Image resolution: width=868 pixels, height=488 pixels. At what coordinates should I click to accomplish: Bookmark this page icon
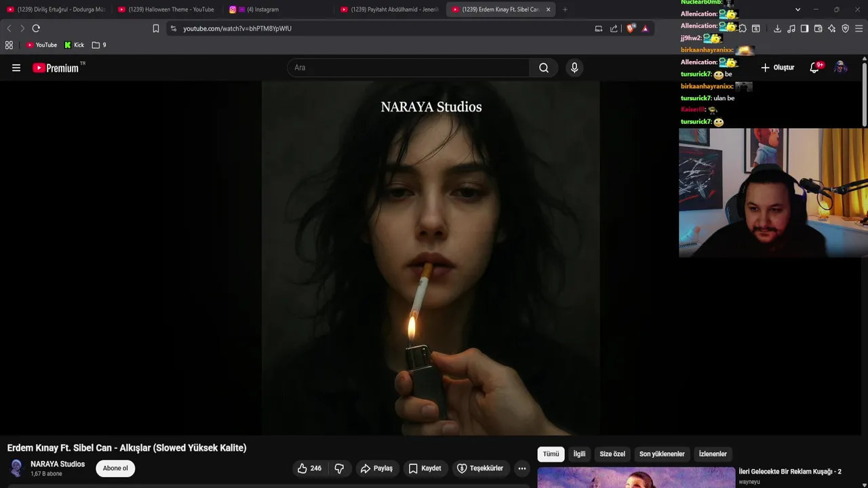point(156,28)
